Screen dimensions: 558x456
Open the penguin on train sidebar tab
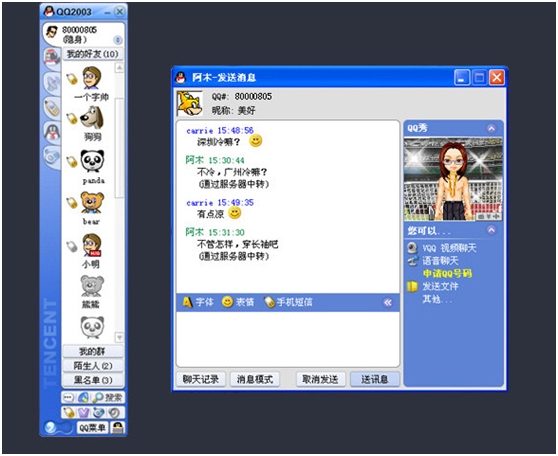coord(52,58)
